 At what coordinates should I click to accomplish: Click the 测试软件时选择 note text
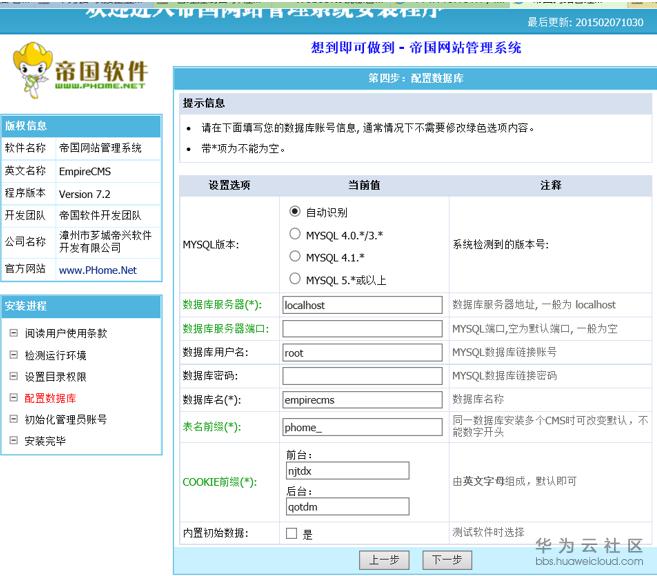coord(489,532)
